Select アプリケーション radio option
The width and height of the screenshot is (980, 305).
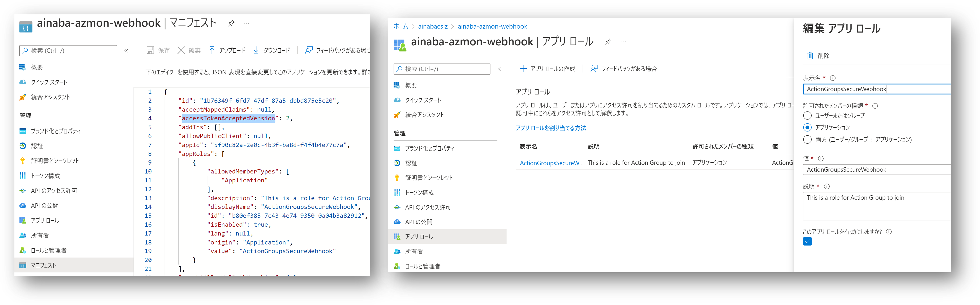pos(807,127)
